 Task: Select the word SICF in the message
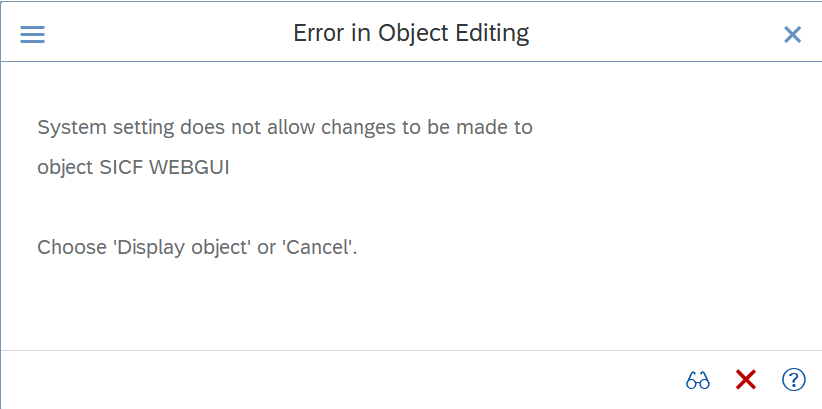(x=121, y=167)
